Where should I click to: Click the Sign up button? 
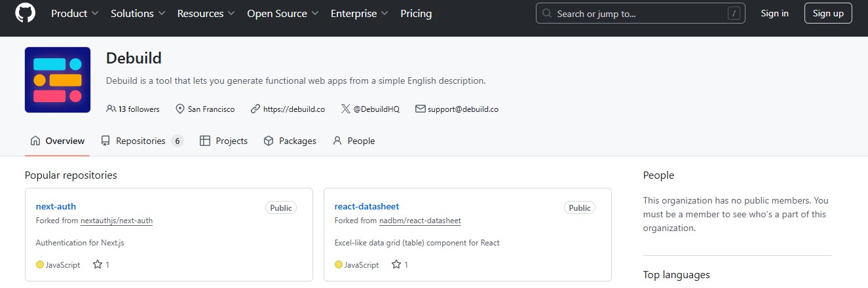click(828, 13)
